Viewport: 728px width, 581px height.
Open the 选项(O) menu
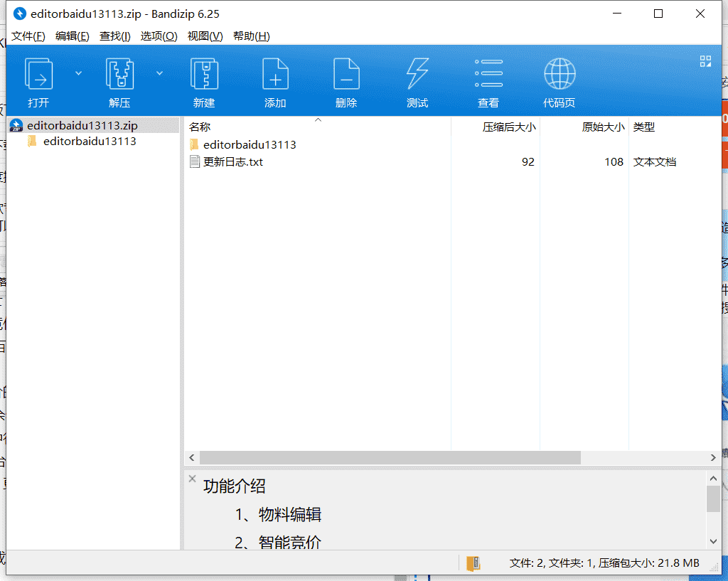pyautogui.click(x=159, y=36)
